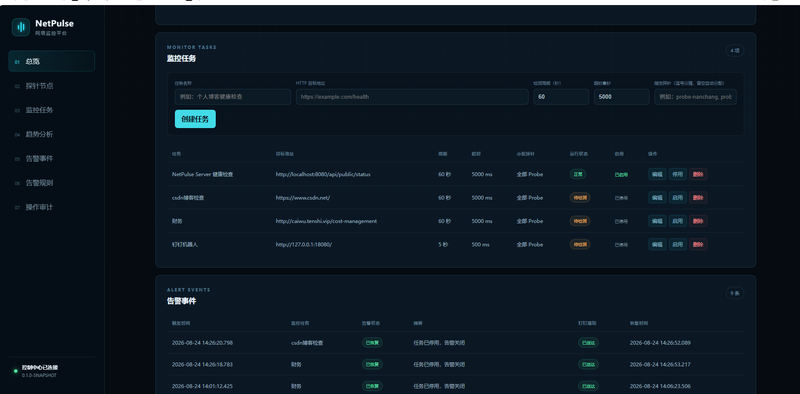
Task: Click the probe-nanchang assigned probes field
Action: pyautogui.click(x=695, y=96)
